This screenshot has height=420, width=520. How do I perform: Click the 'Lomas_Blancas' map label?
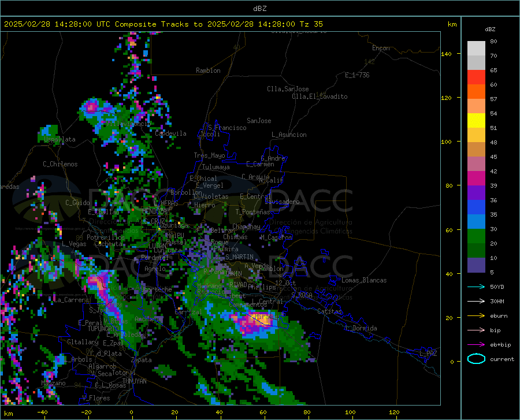tap(364, 280)
